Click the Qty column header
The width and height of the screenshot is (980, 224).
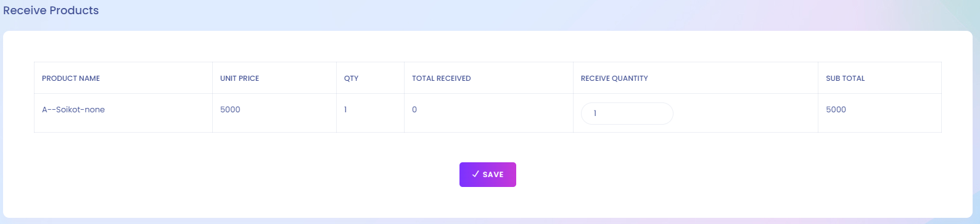[351, 78]
